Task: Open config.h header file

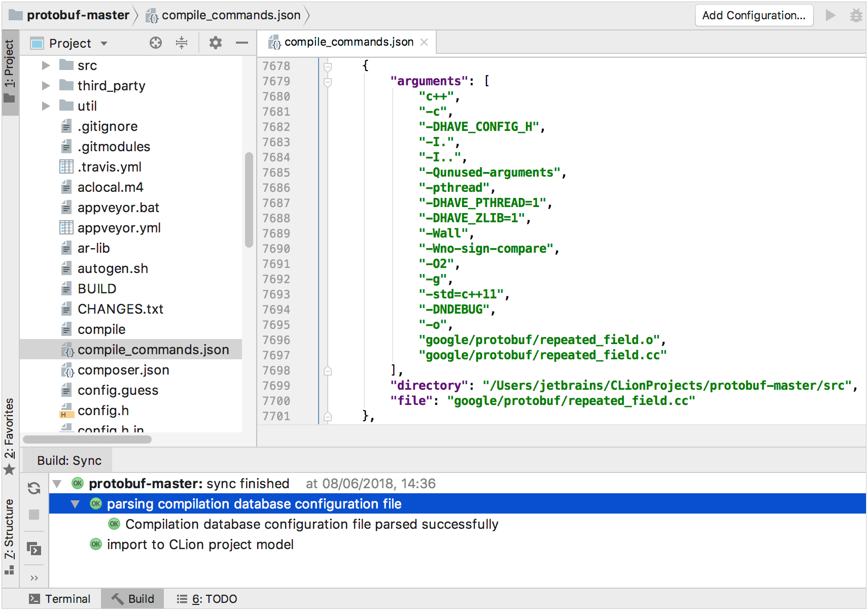Action: (103, 411)
